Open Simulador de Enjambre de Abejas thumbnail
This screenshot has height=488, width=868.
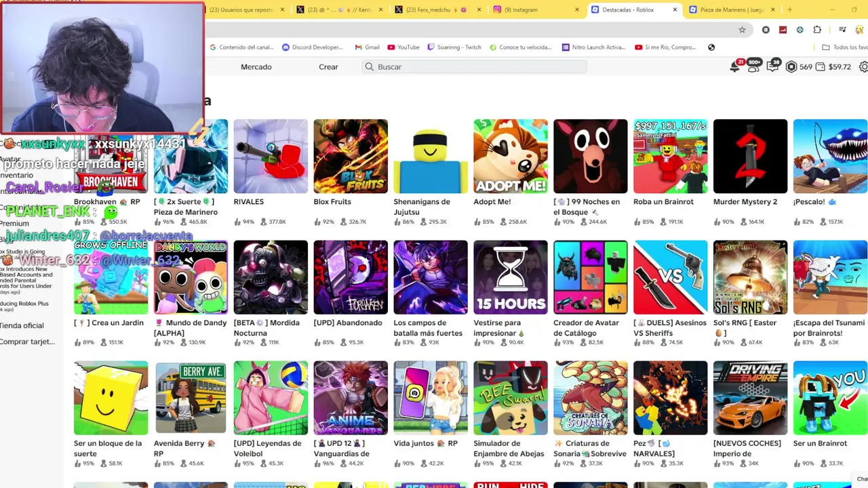pos(511,398)
